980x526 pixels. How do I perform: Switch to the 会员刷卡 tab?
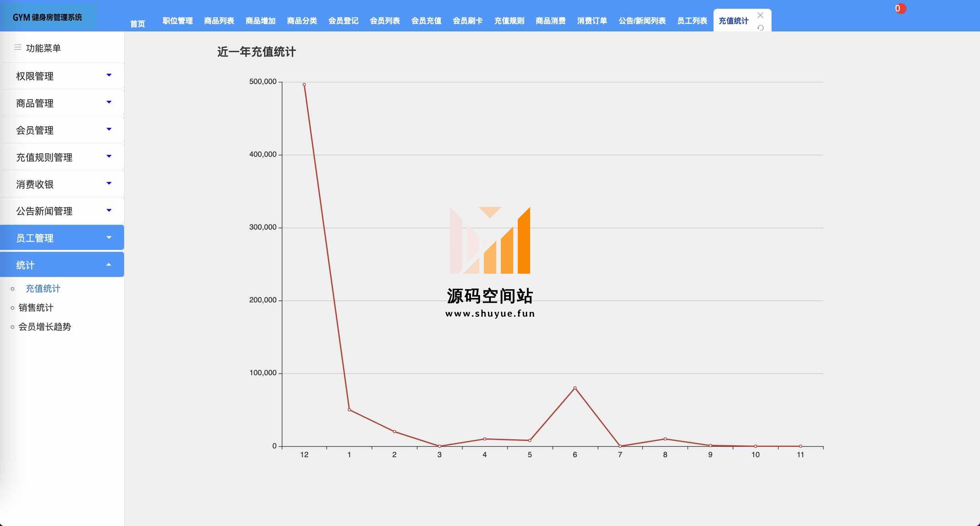(x=468, y=21)
